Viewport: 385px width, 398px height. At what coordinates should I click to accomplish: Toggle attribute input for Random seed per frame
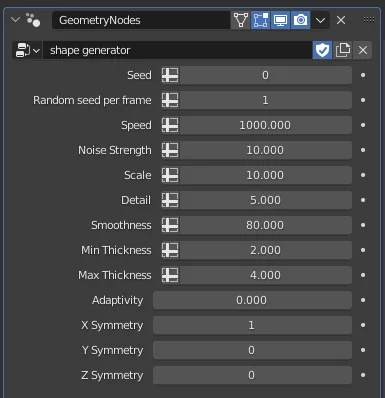click(170, 100)
